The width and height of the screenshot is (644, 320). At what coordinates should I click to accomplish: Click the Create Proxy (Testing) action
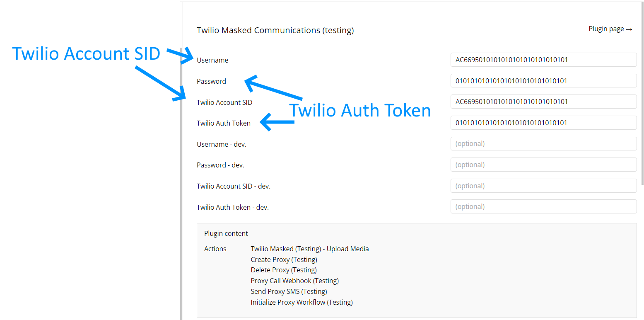click(284, 259)
